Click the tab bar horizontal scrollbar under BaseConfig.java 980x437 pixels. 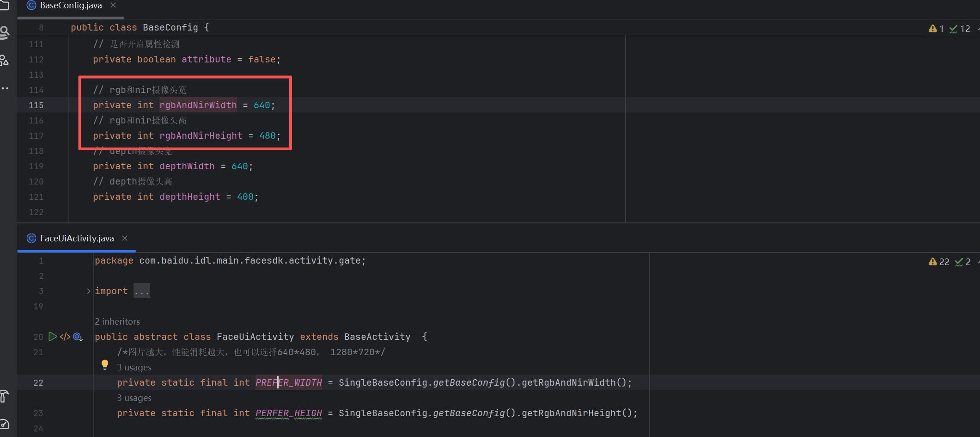pos(70,18)
